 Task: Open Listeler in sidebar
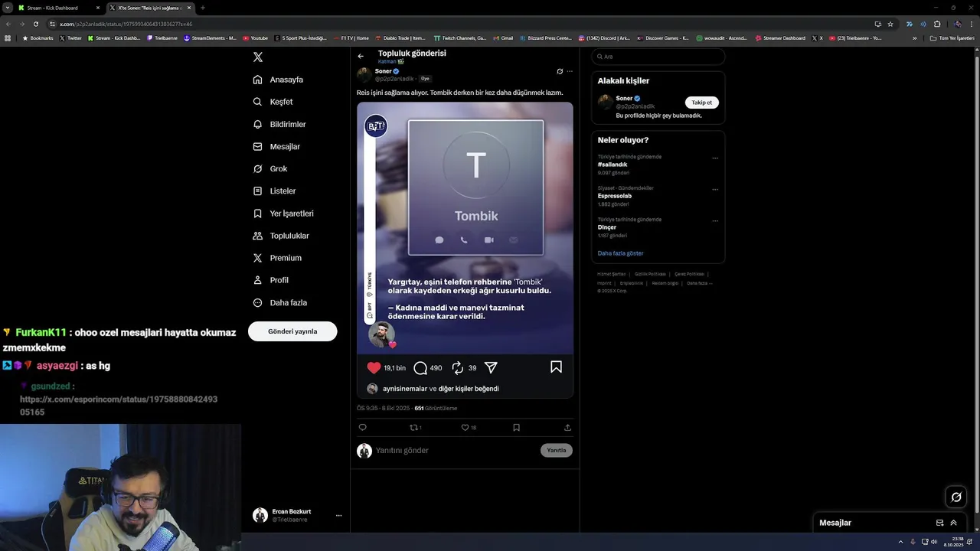pos(274,191)
